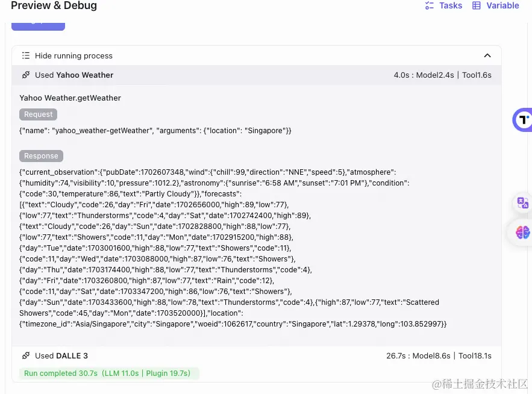Click the floating translate icon
The image size is (532, 394).
pos(522,203)
